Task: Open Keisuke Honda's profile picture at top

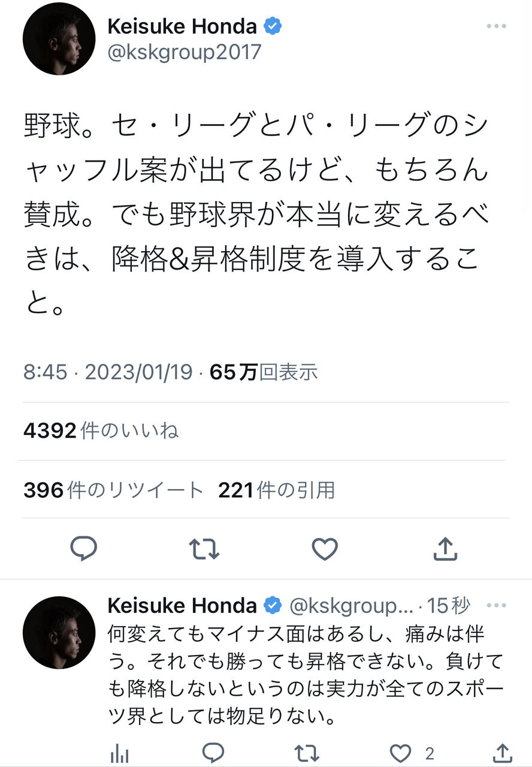Action: (x=59, y=39)
